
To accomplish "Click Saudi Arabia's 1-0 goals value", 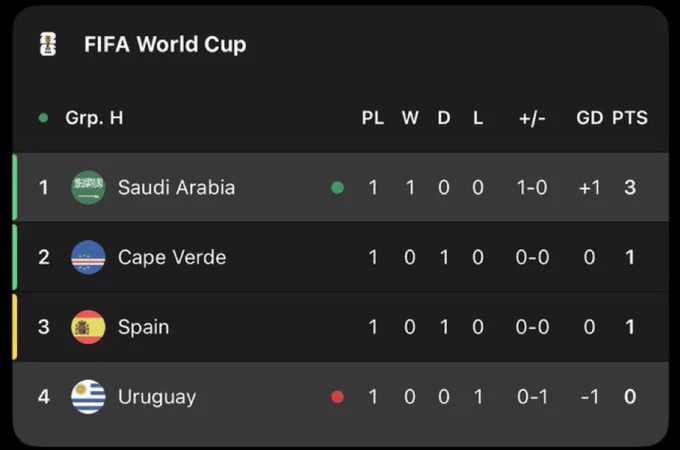I will pyautogui.click(x=532, y=188).
